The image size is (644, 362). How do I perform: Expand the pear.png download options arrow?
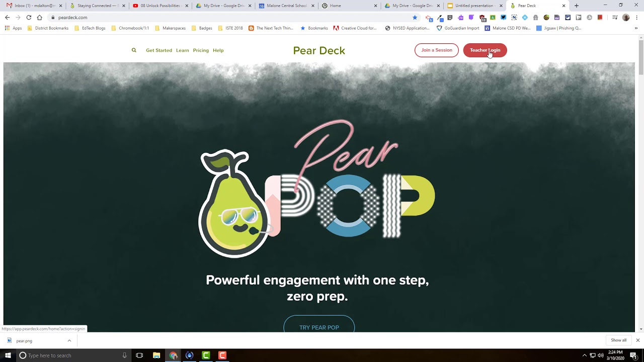(x=69, y=341)
